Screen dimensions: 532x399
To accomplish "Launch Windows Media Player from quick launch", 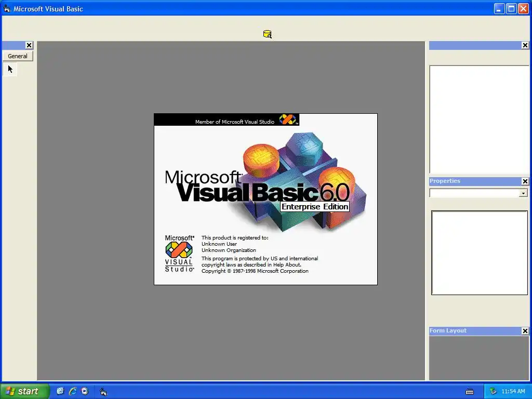I will pyautogui.click(x=85, y=391).
